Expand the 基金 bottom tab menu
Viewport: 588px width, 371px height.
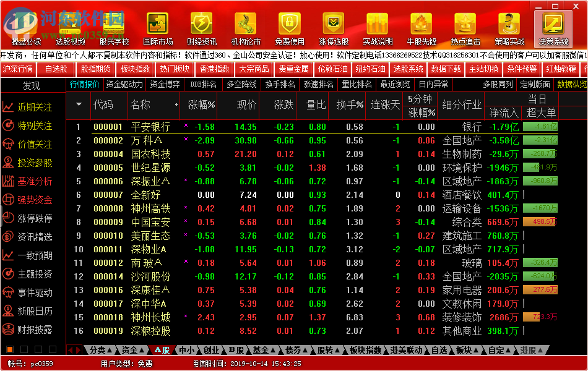(x=264, y=350)
